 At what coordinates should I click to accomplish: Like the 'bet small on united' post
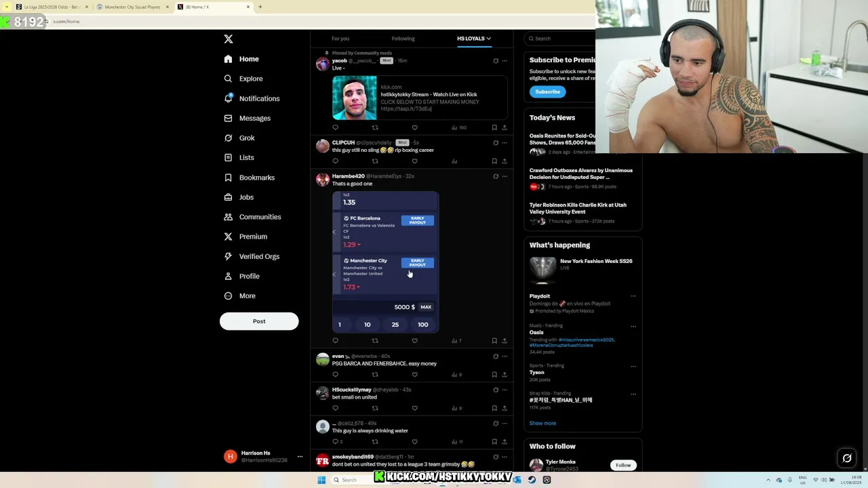(414, 408)
